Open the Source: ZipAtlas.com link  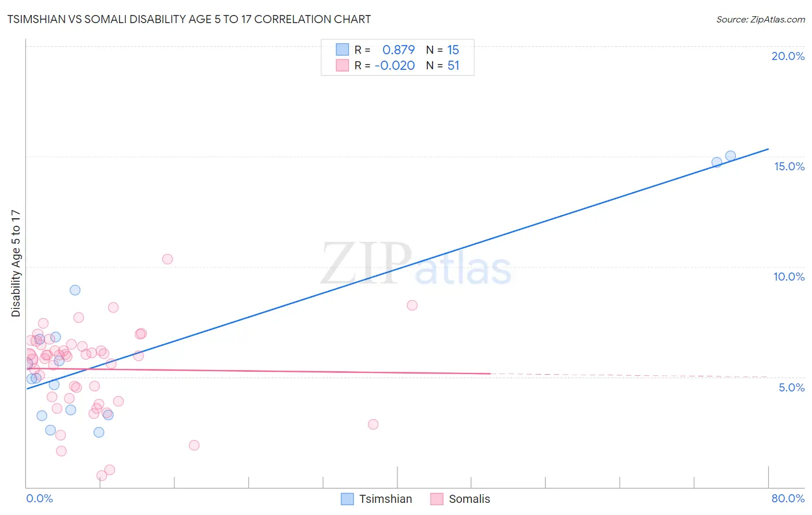(761, 19)
